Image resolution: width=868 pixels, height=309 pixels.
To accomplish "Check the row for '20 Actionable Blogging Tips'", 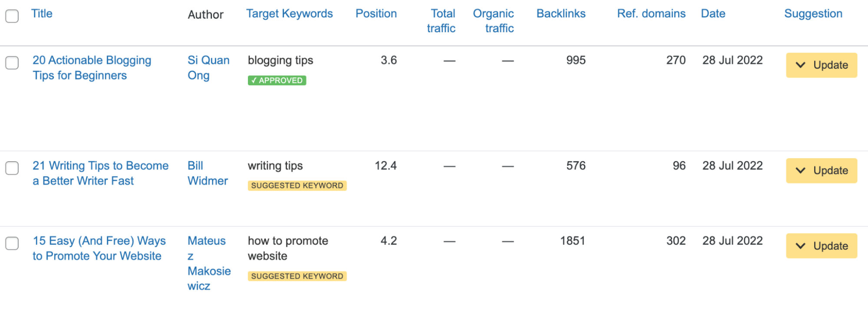I will [12, 63].
